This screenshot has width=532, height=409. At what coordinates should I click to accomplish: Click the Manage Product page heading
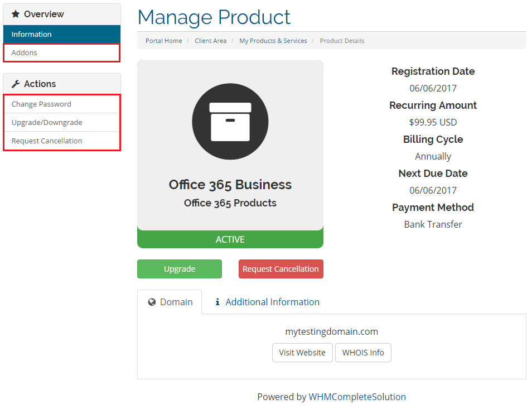pyautogui.click(x=214, y=17)
